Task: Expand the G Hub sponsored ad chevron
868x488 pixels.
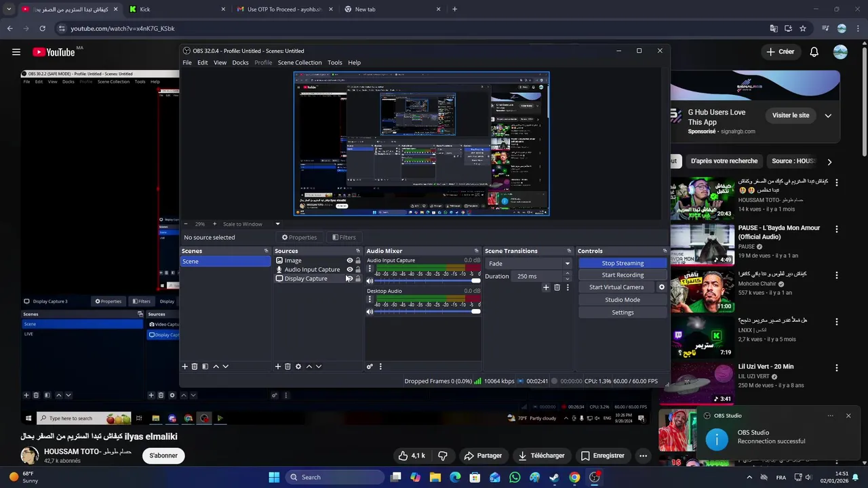Action: tap(828, 116)
